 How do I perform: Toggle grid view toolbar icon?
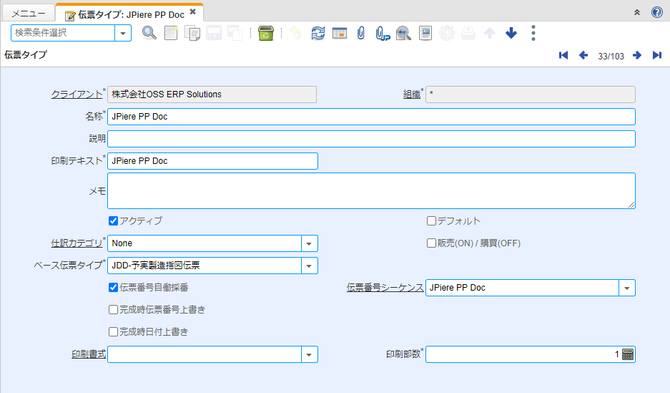tap(340, 33)
